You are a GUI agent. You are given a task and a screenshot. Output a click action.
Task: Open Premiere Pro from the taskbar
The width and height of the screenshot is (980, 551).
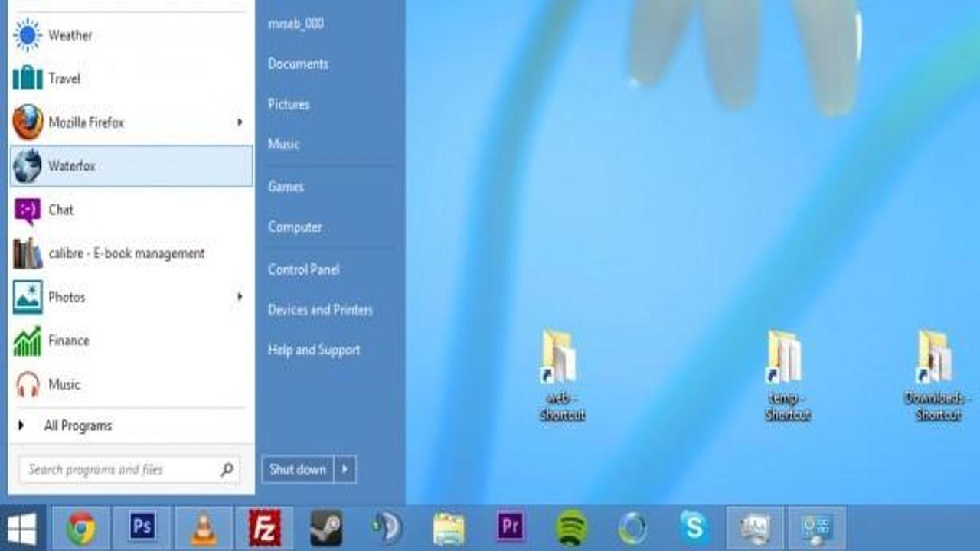pyautogui.click(x=511, y=527)
